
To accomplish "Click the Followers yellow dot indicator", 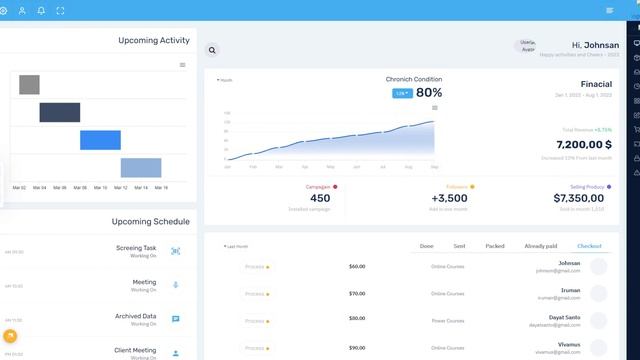I will click(472, 187).
